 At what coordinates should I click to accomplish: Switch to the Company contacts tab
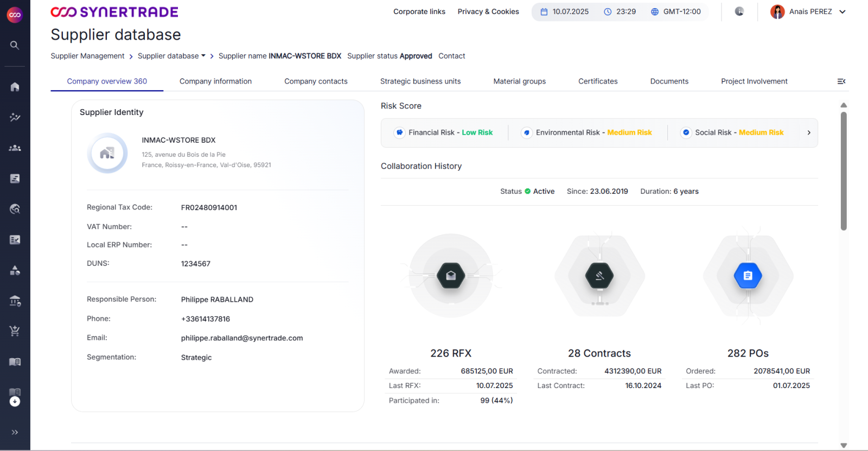click(316, 81)
